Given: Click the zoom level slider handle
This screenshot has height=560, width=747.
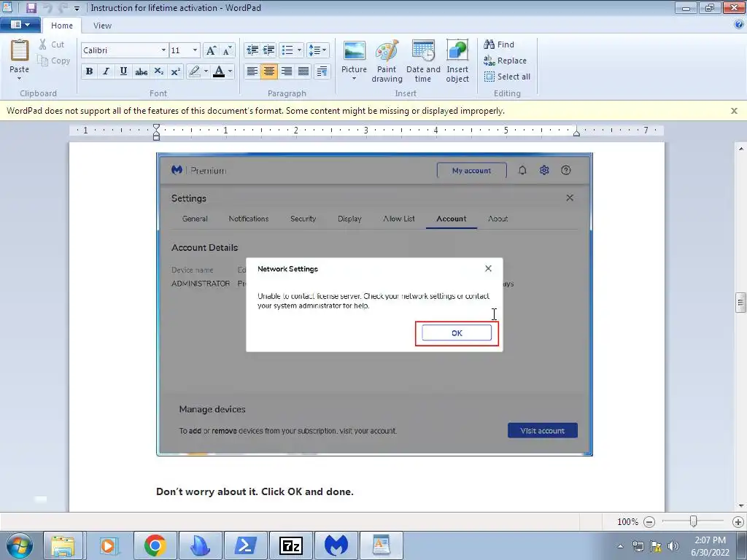Looking at the screenshot, I should coord(694,521).
